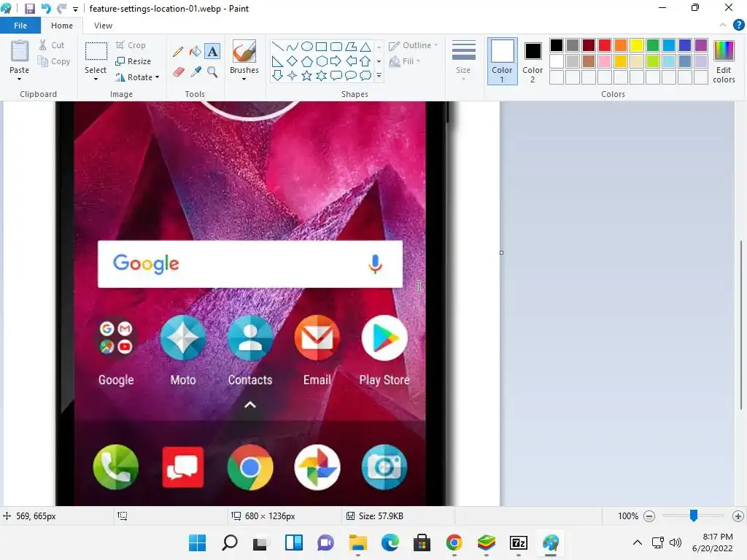Image resolution: width=747 pixels, height=560 pixels.
Task: Collapse the ribbon with the chevron
Action: [x=723, y=25]
